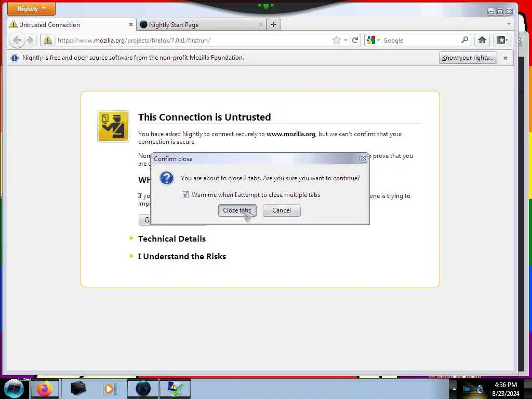
Task: Click the magnifier search icon
Action: [x=465, y=40]
